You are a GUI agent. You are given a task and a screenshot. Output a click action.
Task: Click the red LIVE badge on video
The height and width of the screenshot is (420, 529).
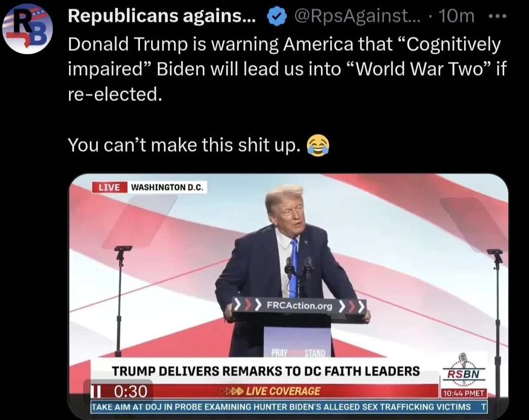point(110,187)
